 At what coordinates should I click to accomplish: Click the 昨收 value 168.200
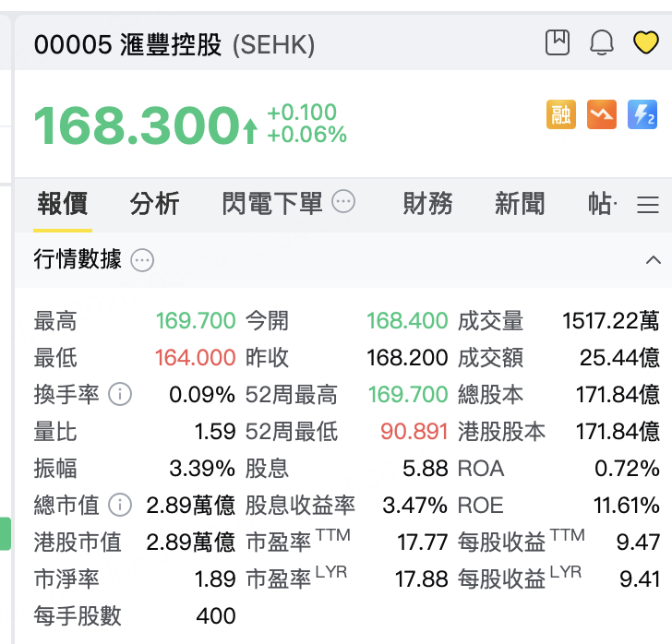point(407,357)
